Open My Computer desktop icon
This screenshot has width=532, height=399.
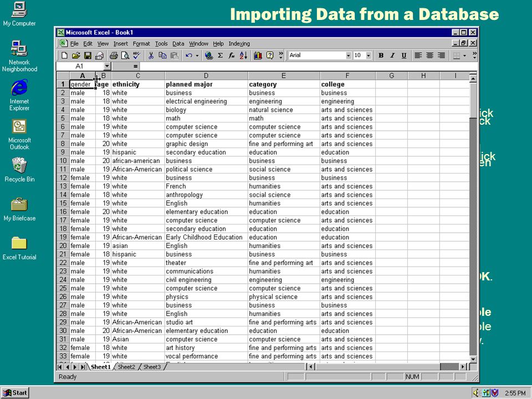tap(19, 14)
